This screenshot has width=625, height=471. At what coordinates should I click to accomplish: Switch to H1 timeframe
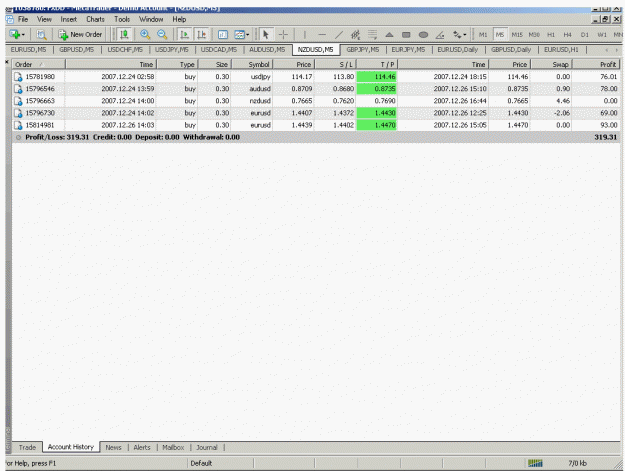pos(551,35)
